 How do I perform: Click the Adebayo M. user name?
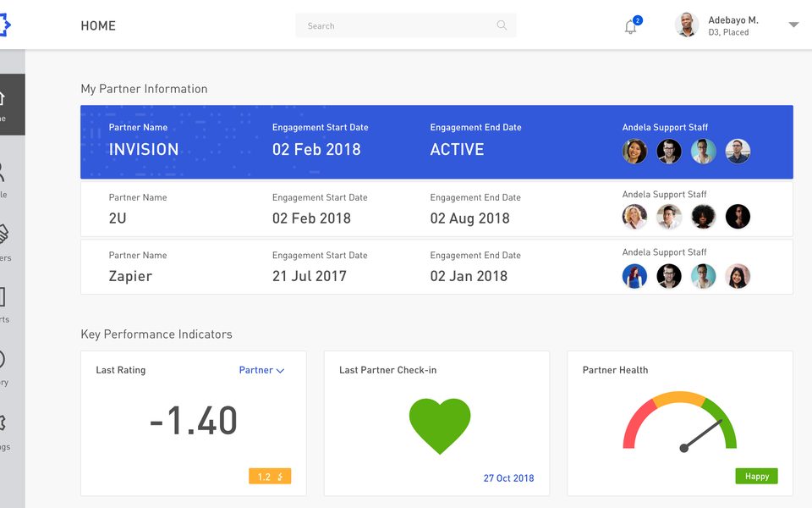coord(732,20)
